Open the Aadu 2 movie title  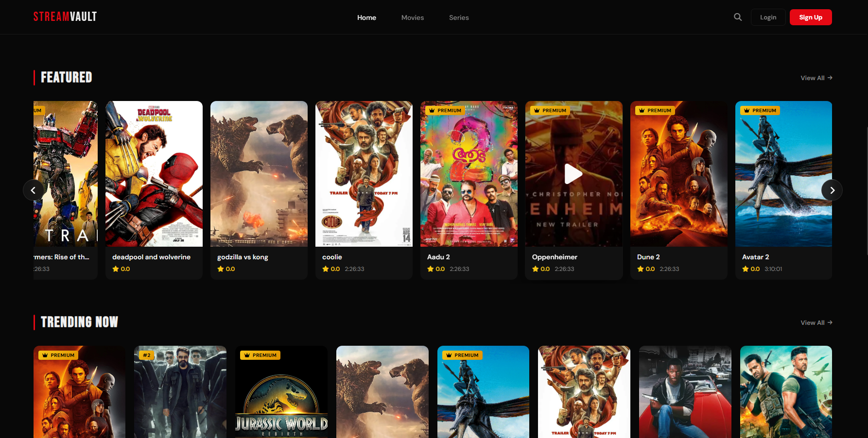[x=438, y=257]
